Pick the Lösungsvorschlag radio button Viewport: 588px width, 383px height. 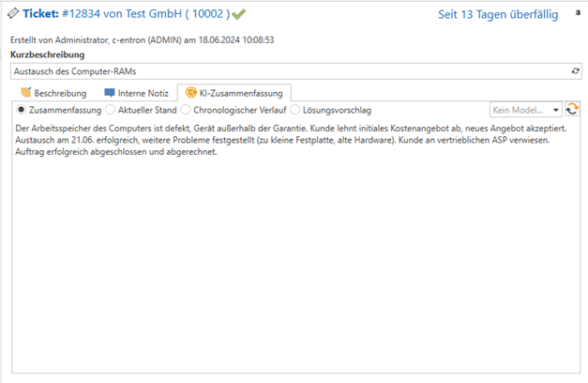click(x=295, y=110)
